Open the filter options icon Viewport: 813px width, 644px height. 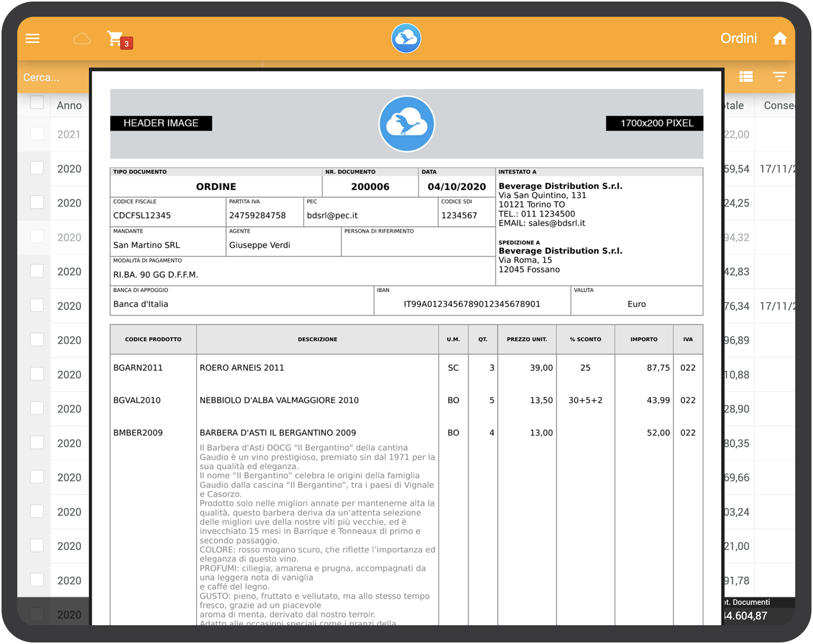click(x=779, y=77)
